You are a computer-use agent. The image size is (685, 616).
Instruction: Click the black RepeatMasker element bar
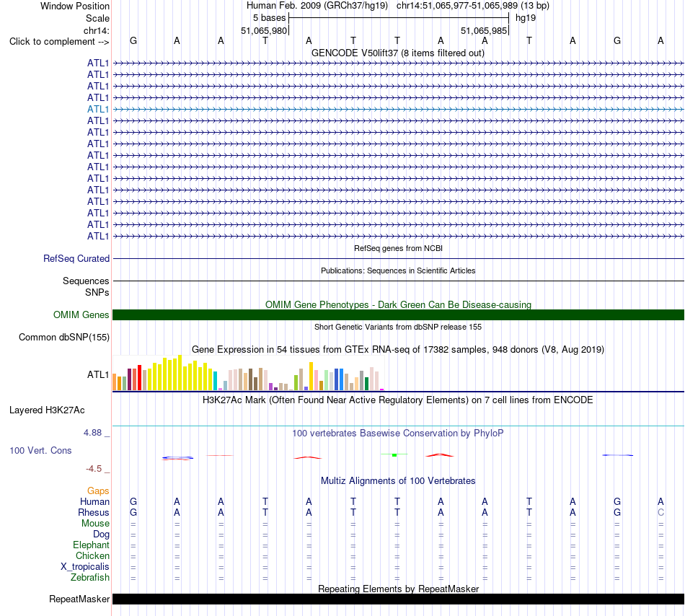[398, 599]
